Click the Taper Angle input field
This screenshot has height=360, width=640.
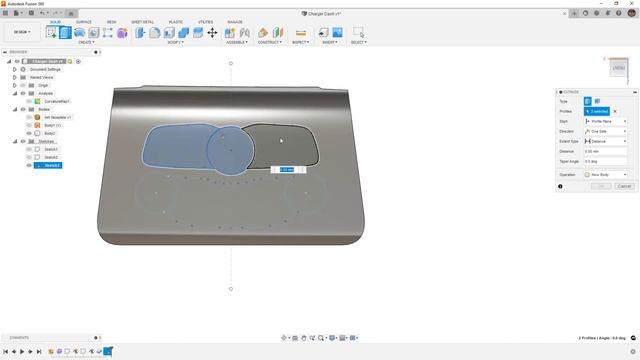pos(605,162)
